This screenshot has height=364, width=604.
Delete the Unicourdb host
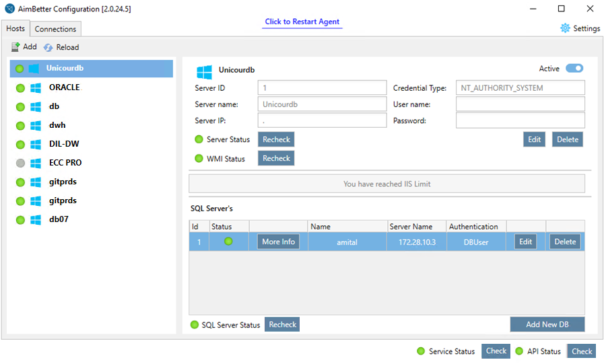[x=568, y=139]
